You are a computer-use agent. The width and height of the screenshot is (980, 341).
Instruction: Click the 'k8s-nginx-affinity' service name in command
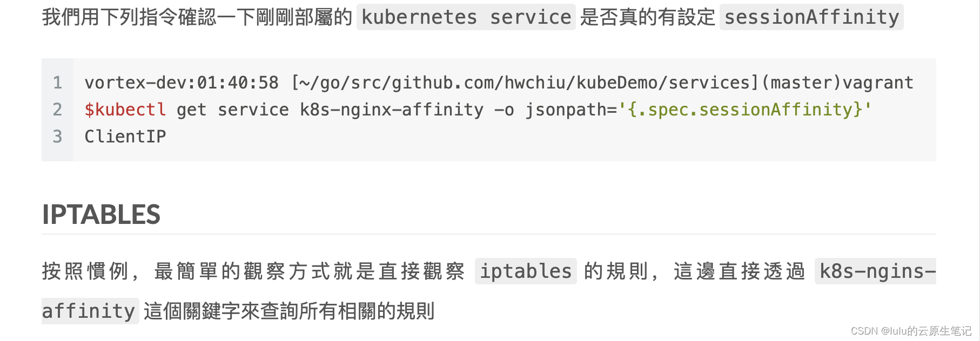[x=392, y=110]
